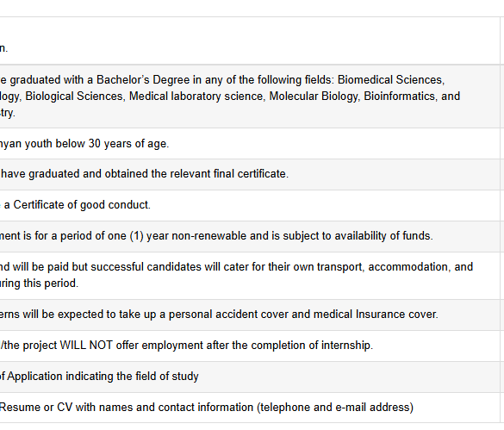
Task: Select the 'Certificate of good conduct' row
Action: (x=250, y=205)
